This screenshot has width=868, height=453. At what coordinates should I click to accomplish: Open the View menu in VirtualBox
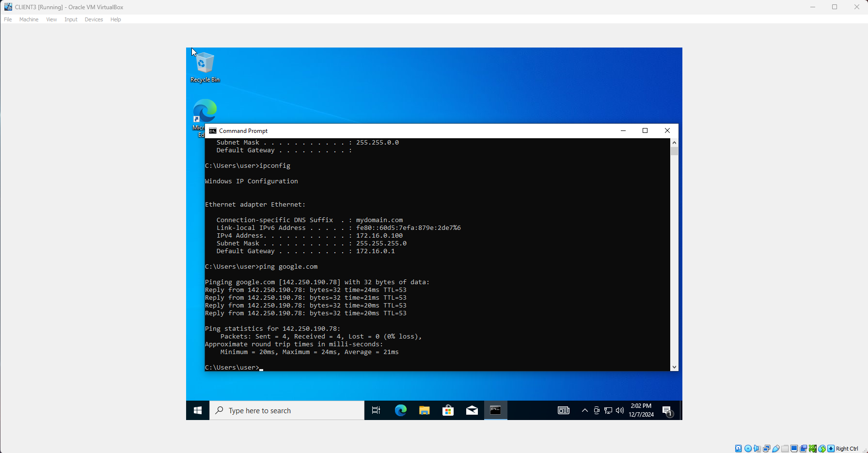tap(51, 19)
